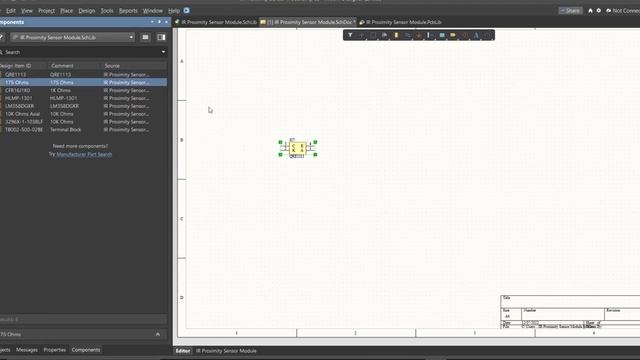This screenshot has width=640, height=360.
Task: Select the QRE1113 symbol on the schematic
Action: [298, 149]
